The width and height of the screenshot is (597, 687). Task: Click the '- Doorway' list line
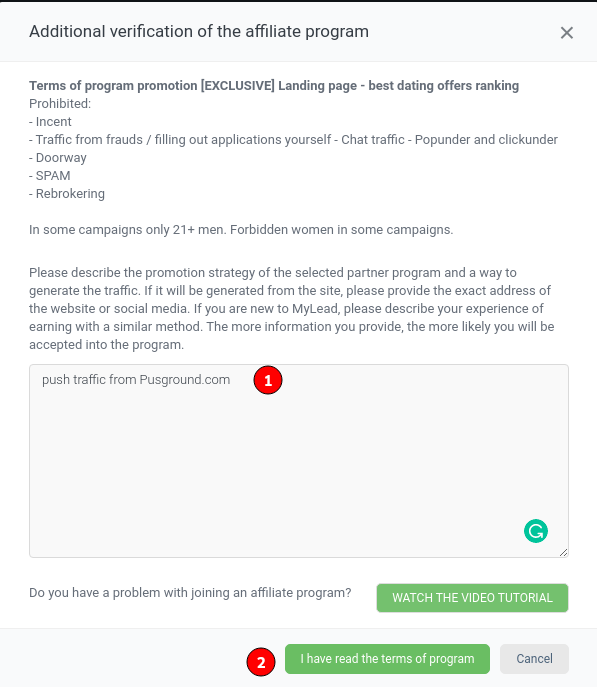pos(58,158)
